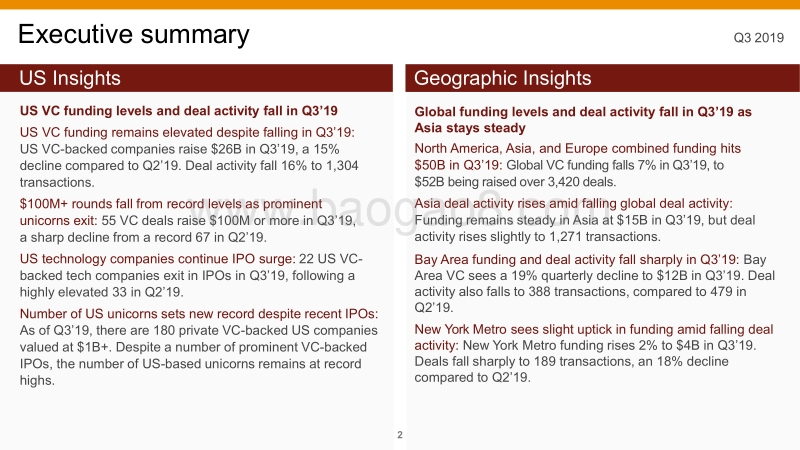Screen dimensions: 800x450
Task: Click the Global funding levels heading
Action: [583, 119]
